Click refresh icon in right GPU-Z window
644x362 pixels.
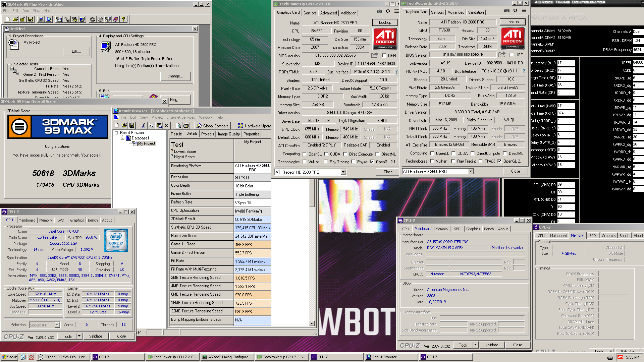point(515,11)
